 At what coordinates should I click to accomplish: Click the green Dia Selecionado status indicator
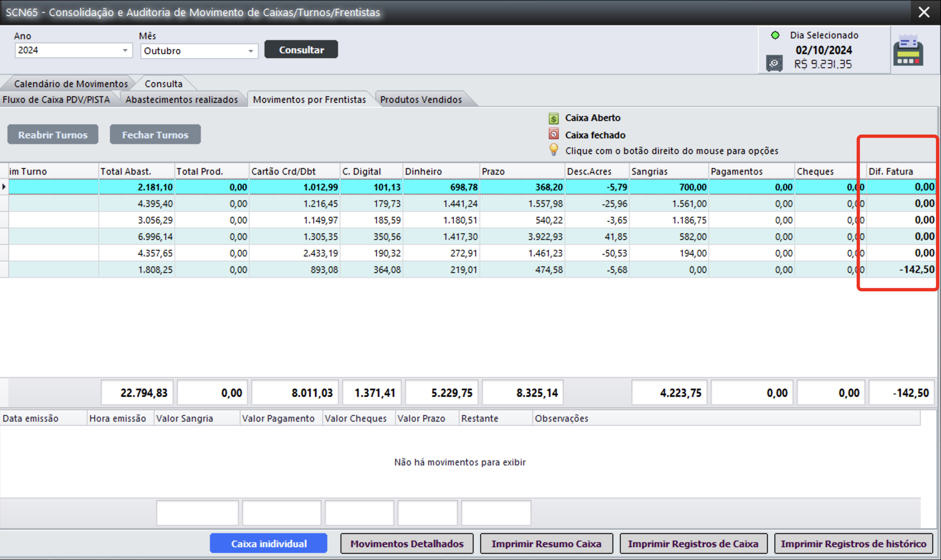pos(775,35)
